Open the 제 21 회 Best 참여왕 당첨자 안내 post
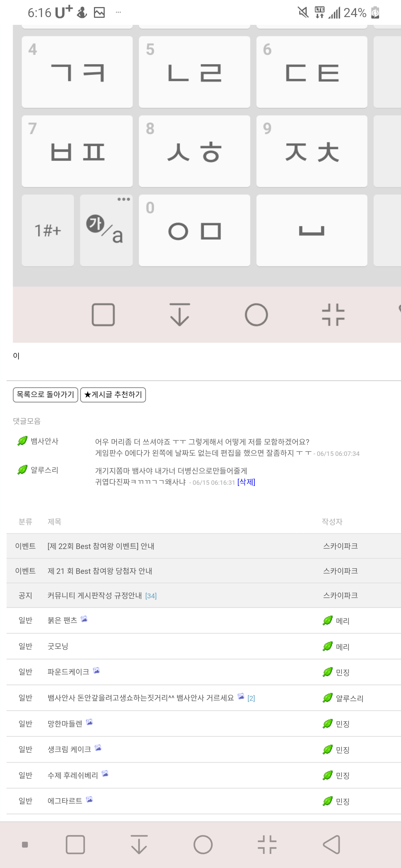This screenshot has height=868, width=401. (100, 571)
